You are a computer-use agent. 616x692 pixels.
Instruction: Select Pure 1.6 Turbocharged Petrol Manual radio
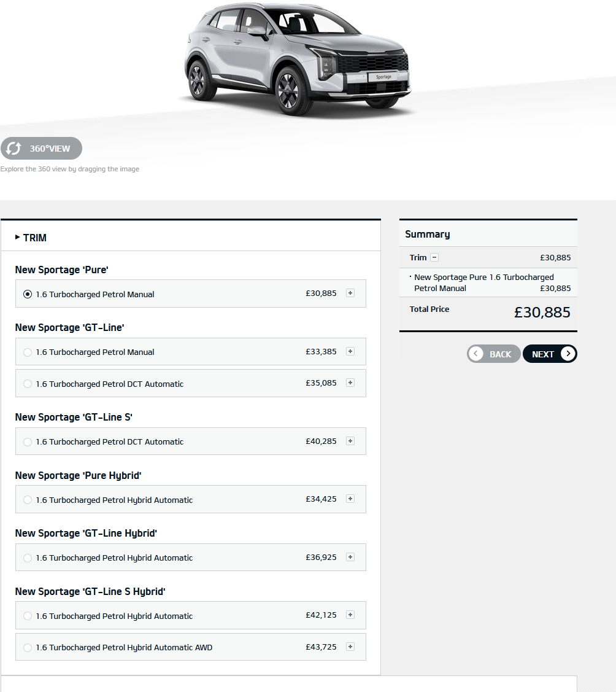coord(28,294)
